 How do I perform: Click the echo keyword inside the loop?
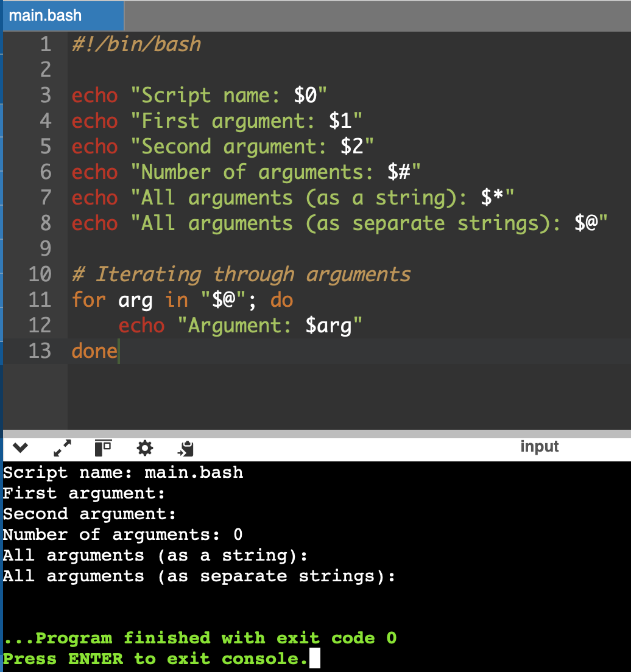[x=141, y=325]
